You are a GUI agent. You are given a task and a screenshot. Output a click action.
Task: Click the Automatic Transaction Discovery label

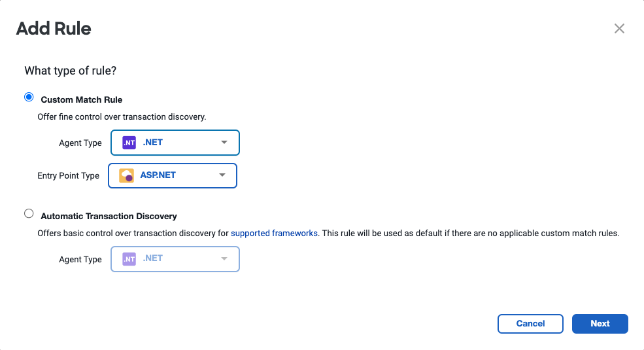(109, 216)
